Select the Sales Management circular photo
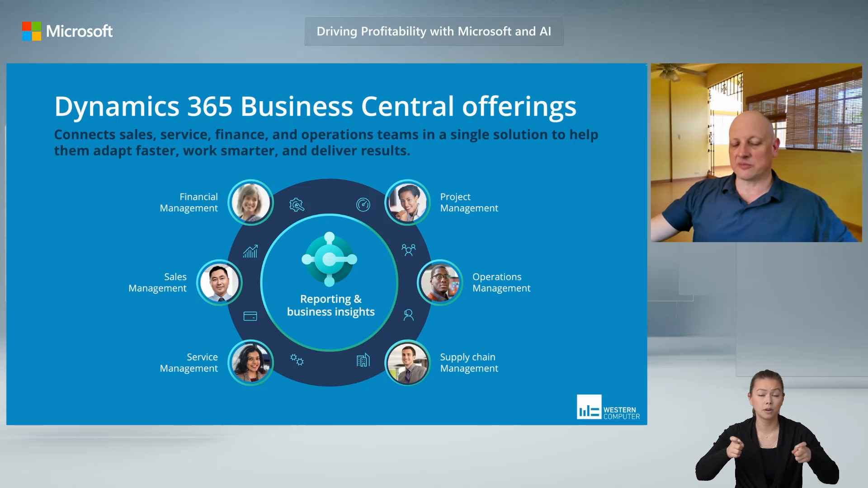The image size is (868, 488). tap(220, 282)
